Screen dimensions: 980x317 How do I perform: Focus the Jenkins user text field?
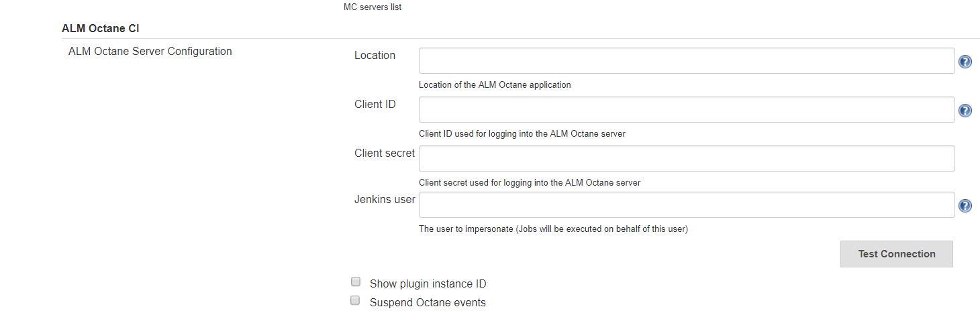[686, 204]
